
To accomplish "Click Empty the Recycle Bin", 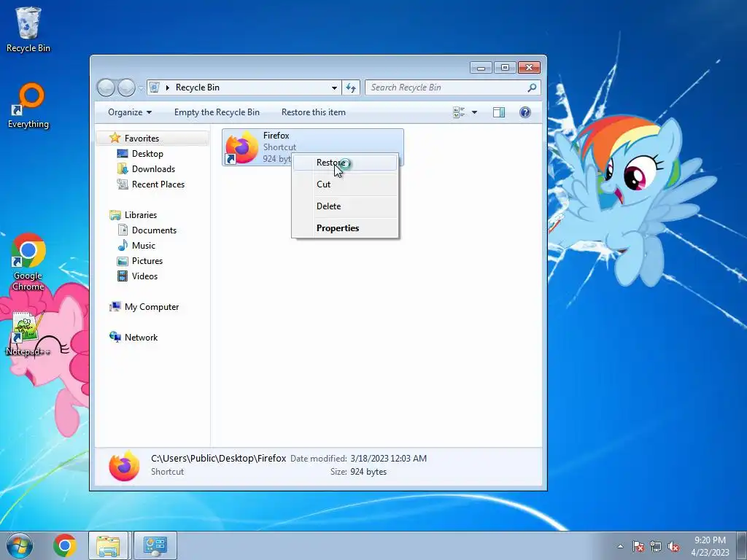I will coord(217,112).
